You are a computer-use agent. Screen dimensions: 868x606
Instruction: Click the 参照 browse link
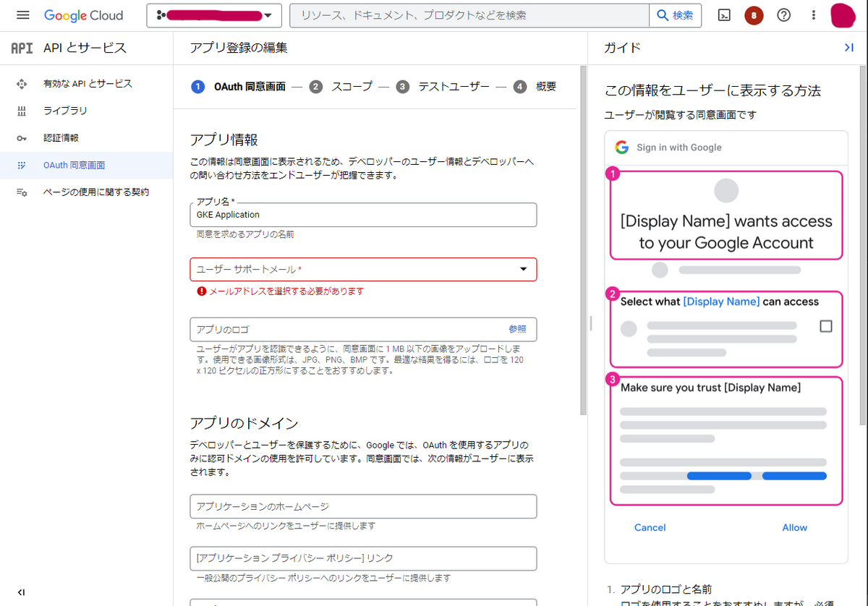(517, 329)
